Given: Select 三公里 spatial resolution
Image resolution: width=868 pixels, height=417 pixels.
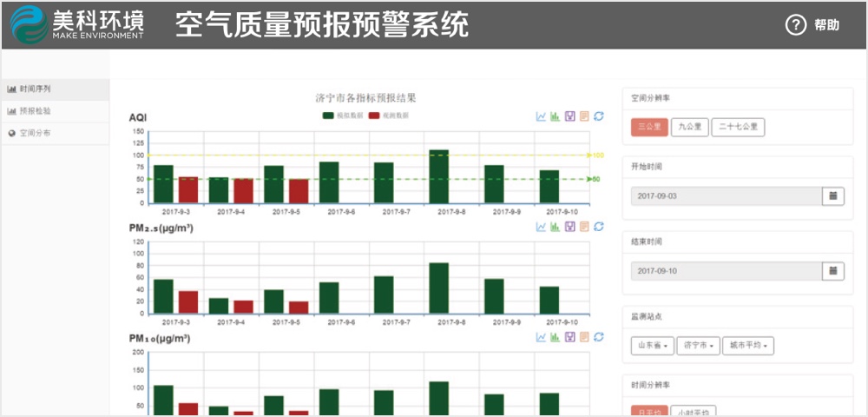Looking at the screenshot, I should [649, 127].
